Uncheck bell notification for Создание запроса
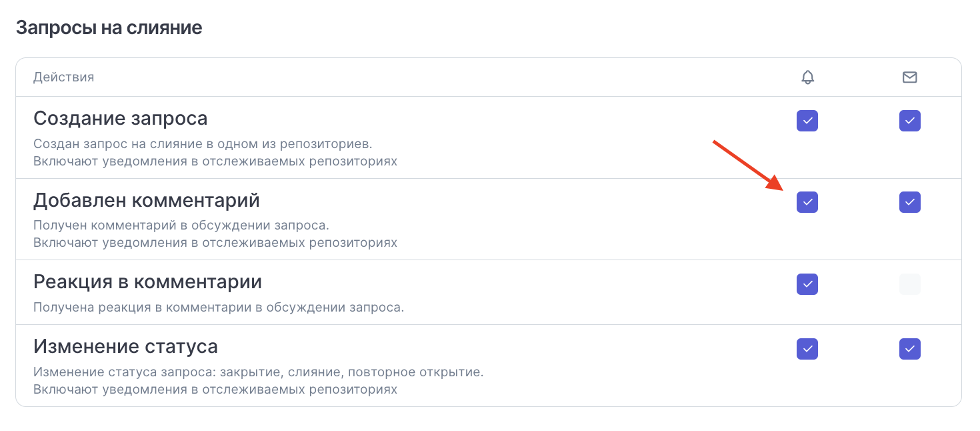The width and height of the screenshot is (980, 431). click(x=807, y=121)
